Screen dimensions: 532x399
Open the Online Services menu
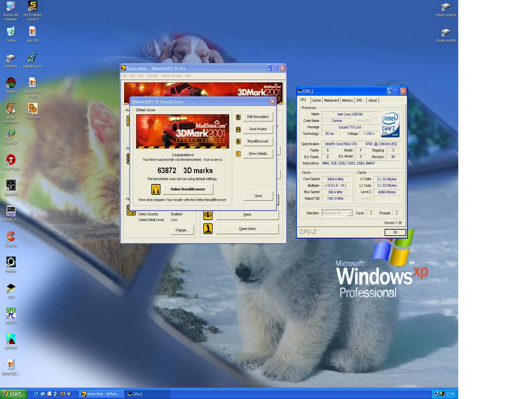point(171,76)
